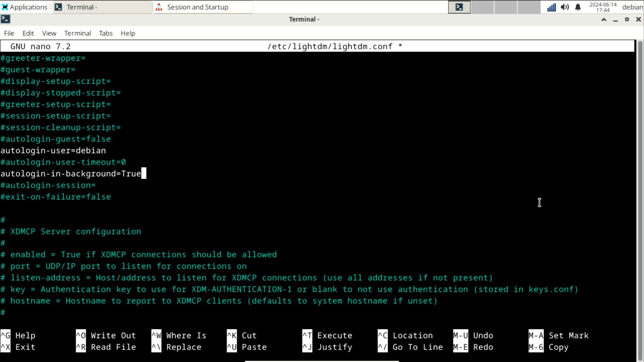
Task: Open the View menu
Action: (x=49, y=33)
